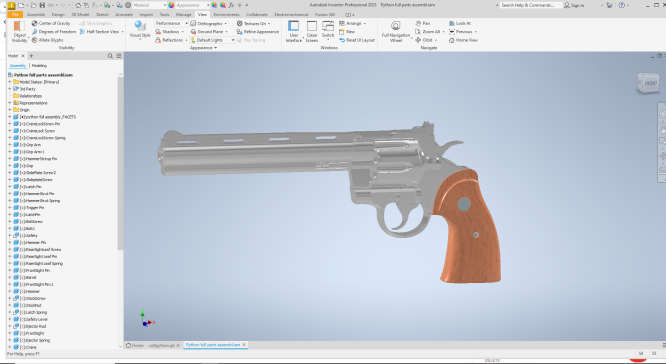Viewport: 666px width, 364px height.
Task: Click the Model browser vertical scrollbar
Action: 120,164
